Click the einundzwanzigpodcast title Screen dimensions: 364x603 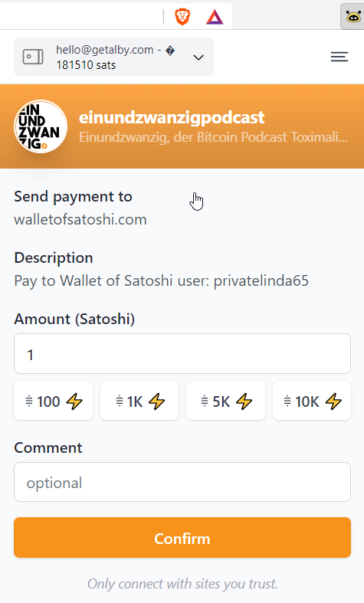coord(172,117)
